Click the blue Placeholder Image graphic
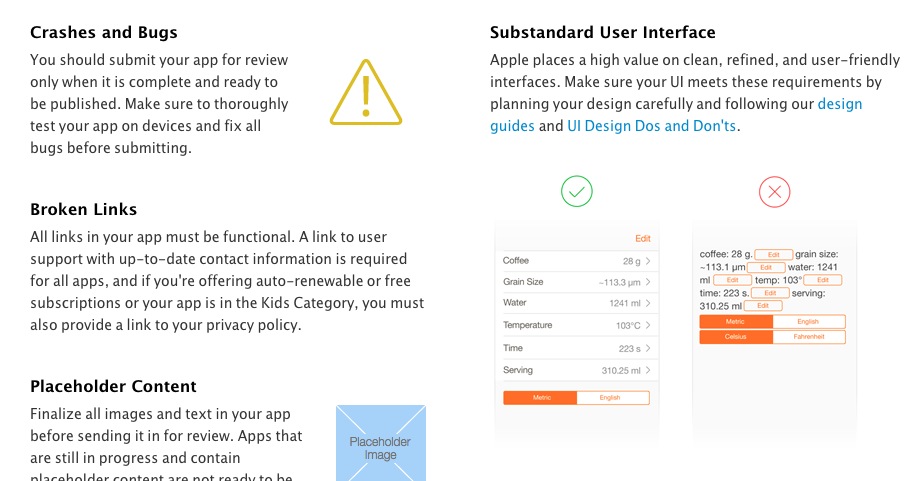The image size is (924, 481). [x=380, y=442]
